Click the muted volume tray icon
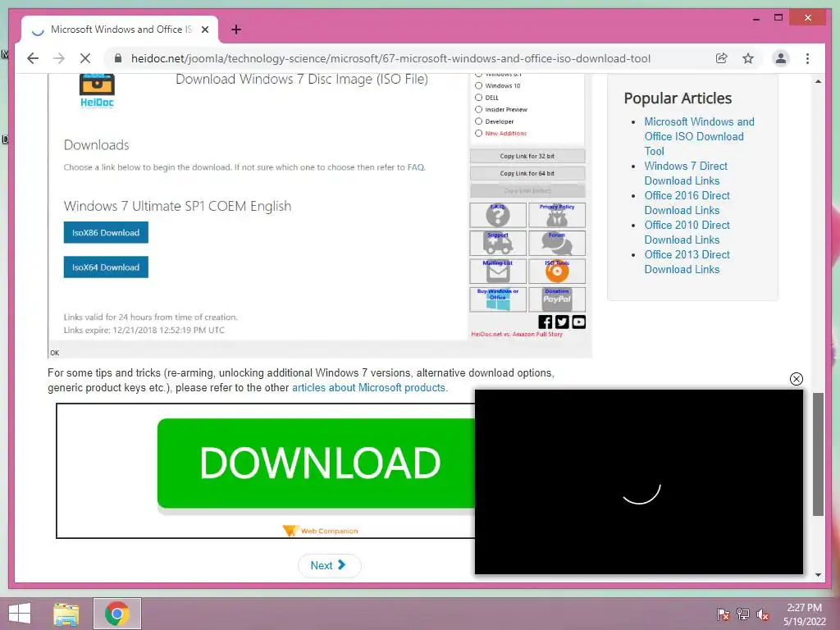The width and height of the screenshot is (840, 630). coord(762,614)
